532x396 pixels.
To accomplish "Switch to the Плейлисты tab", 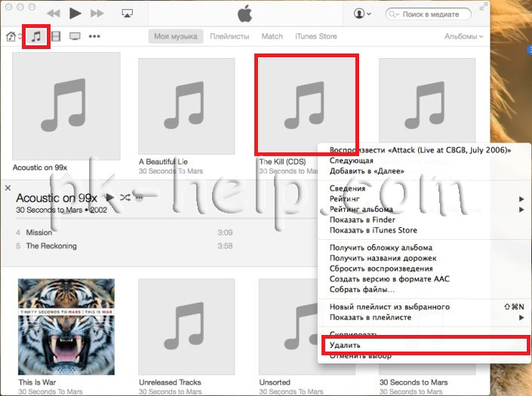I will tap(229, 36).
